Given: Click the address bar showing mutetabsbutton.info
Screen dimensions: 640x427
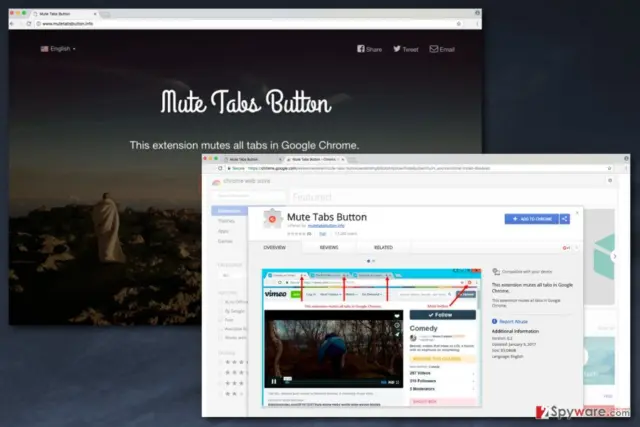Looking at the screenshot, I should 249,24.
